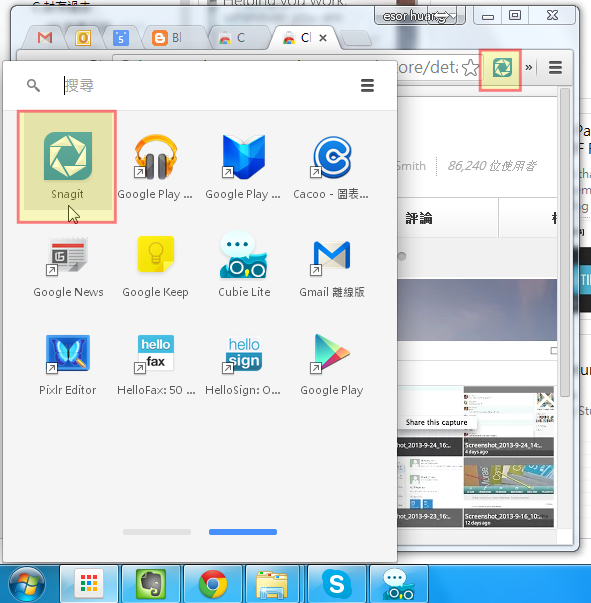591x603 pixels.
Task: Click the Snagit extension icon in Chrome toolbar
Action: (x=502, y=68)
